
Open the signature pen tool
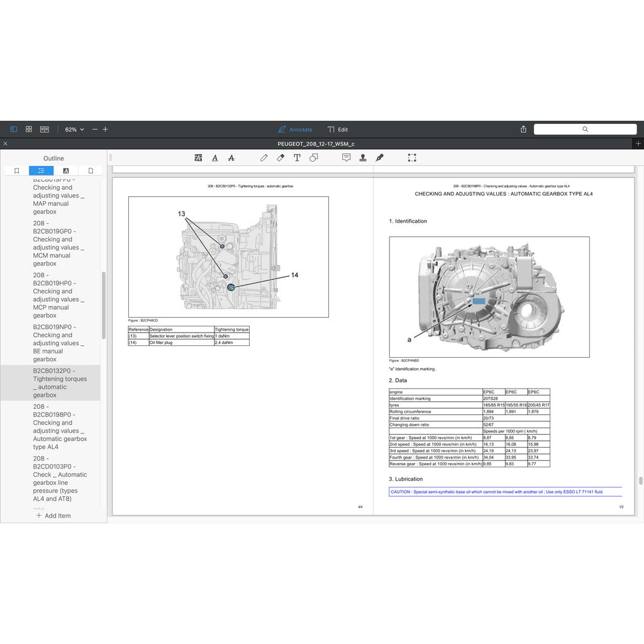[x=379, y=158]
